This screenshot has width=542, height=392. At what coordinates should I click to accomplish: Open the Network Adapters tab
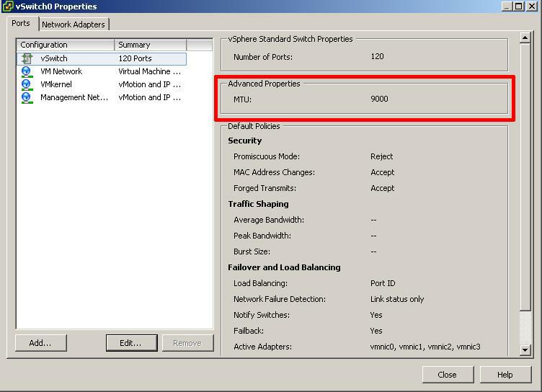tap(74, 24)
